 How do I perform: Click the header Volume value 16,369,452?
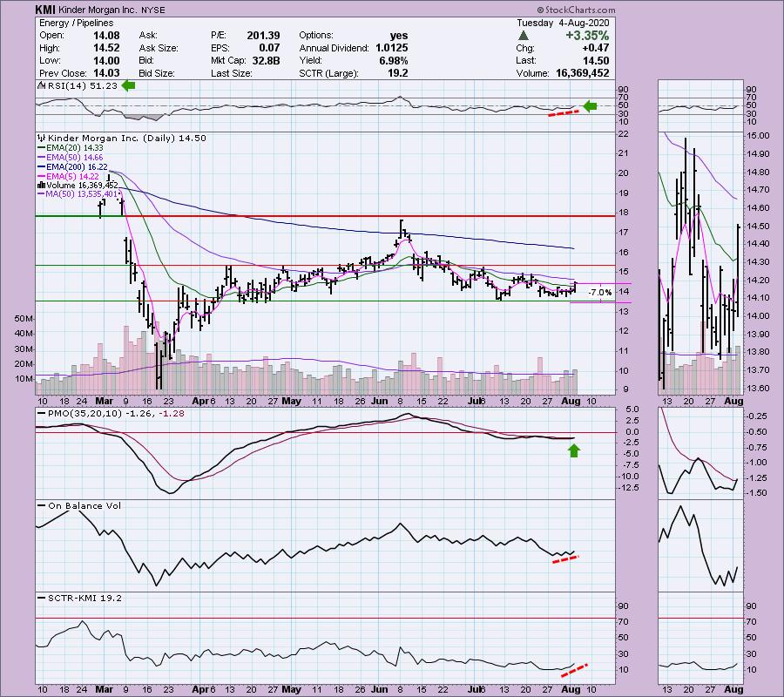click(583, 73)
